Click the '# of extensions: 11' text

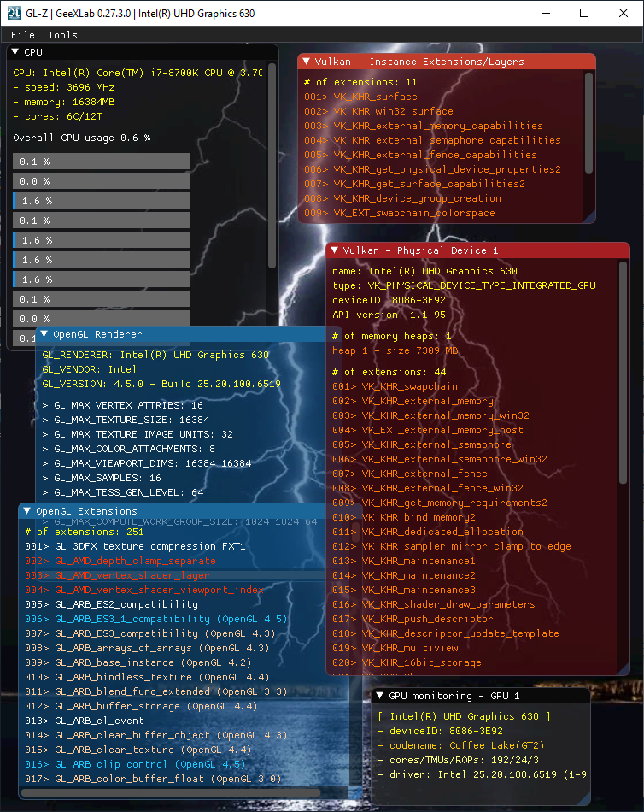[360, 82]
